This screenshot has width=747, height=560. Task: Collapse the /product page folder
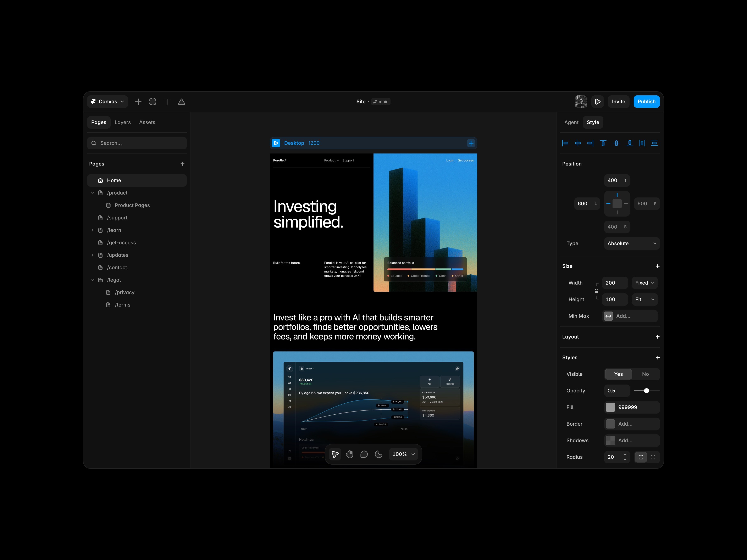click(x=93, y=193)
